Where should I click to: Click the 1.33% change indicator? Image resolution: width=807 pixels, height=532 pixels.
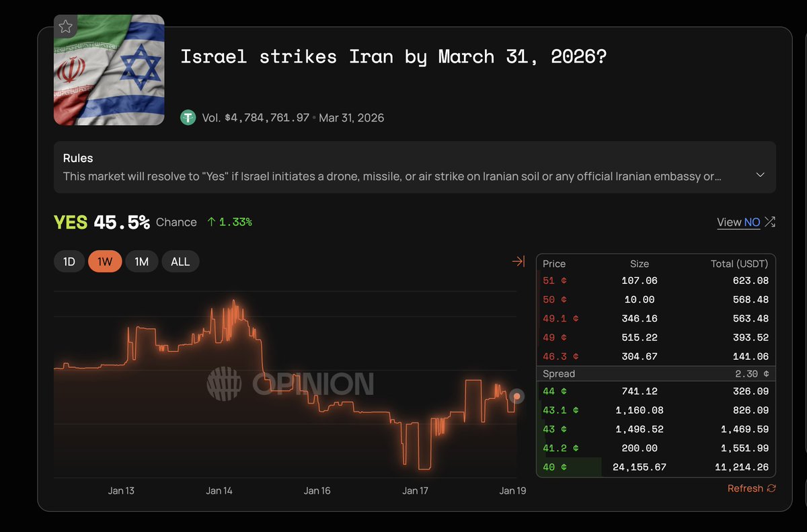[x=229, y=222]
